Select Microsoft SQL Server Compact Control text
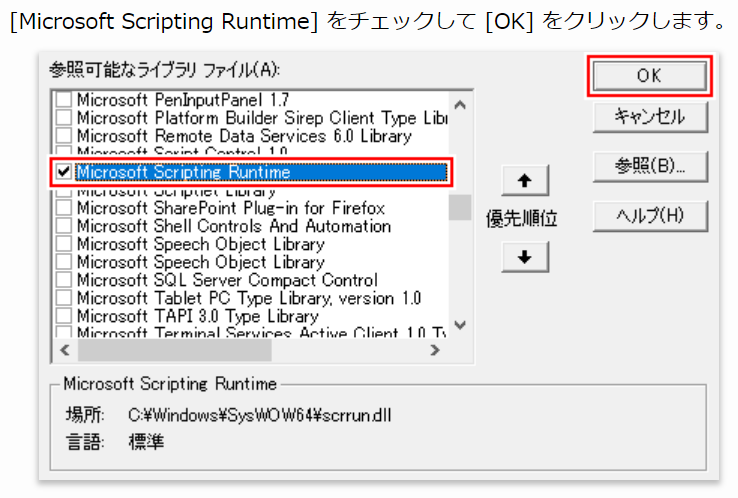 pyautogui.click(x=227, y=280)
